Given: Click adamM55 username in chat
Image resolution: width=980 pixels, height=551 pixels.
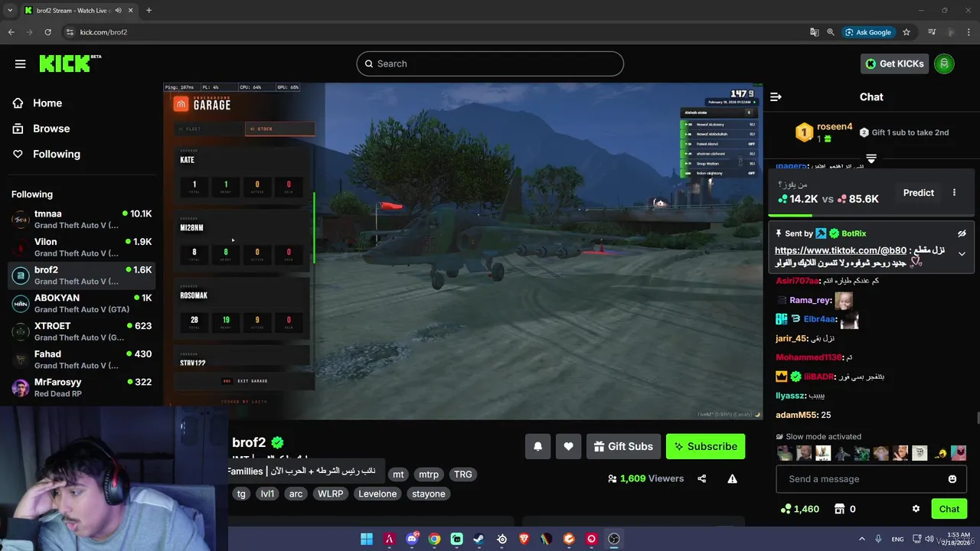Looking at the screenshot, I should (796, 415).
